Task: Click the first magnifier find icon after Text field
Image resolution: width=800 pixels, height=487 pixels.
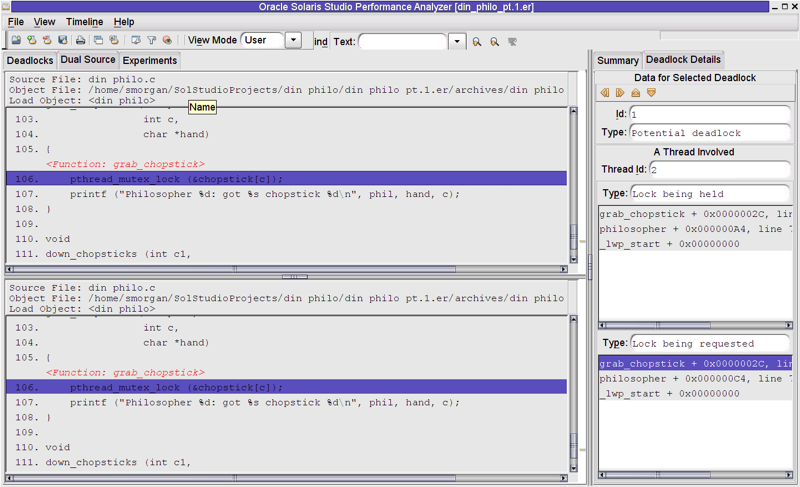Action: pyautogui.click(x=477, y=42)
